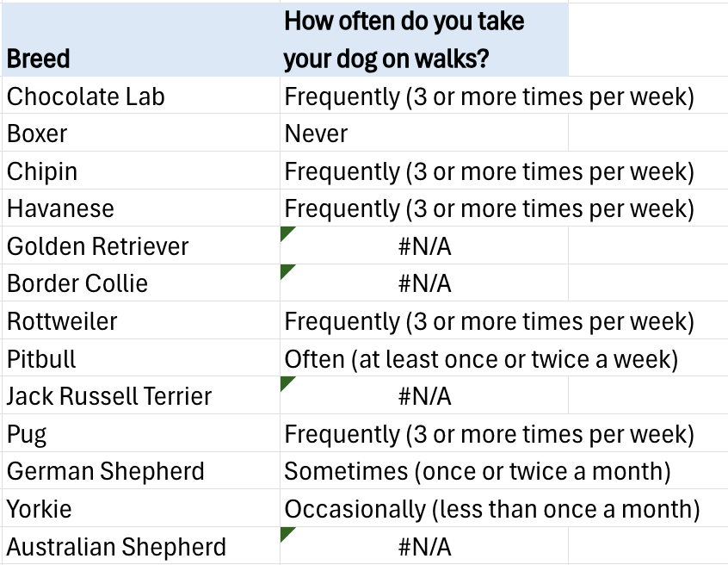
Task: Click German Shepherd's Sometimes response cell
Action: (424, 470)
